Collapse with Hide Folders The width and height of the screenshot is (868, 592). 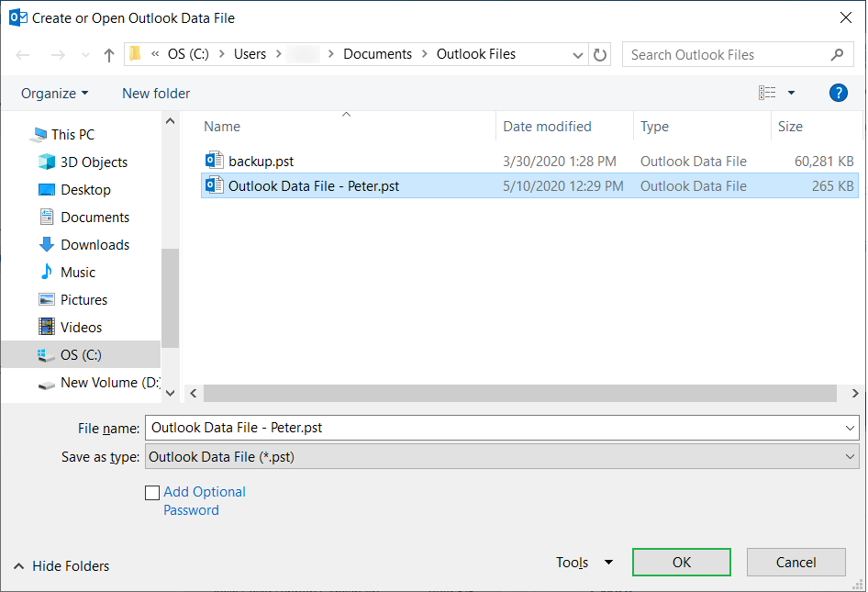point(61,566)
